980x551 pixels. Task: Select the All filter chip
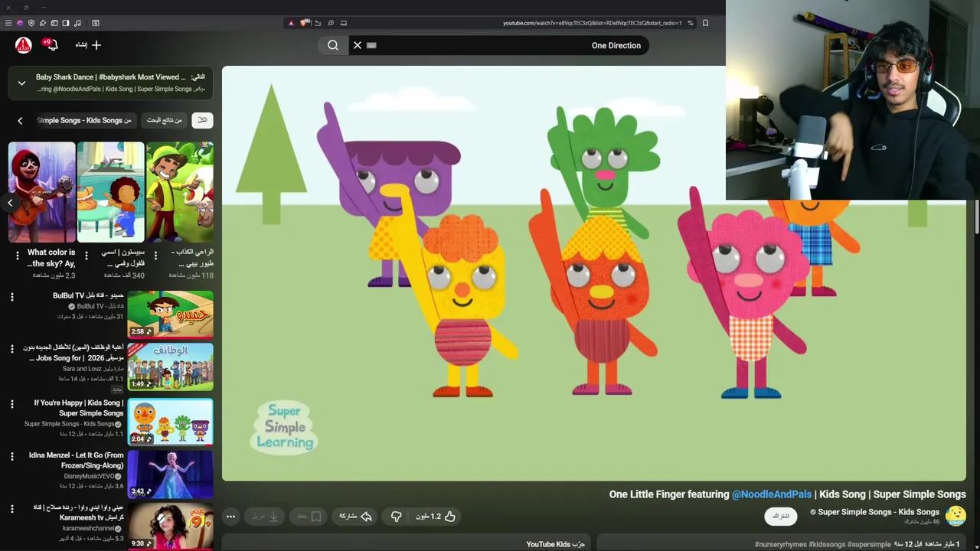[x=202, y=120]
